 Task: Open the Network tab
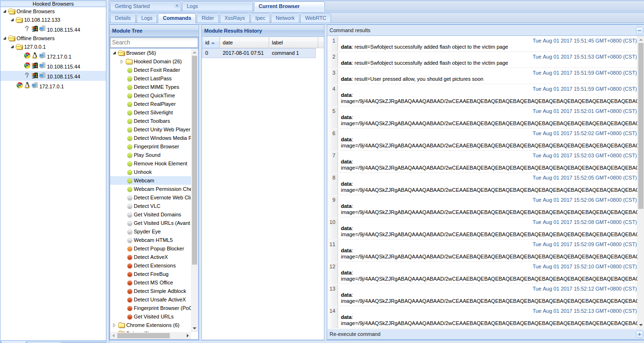click(x=285, y=18)
